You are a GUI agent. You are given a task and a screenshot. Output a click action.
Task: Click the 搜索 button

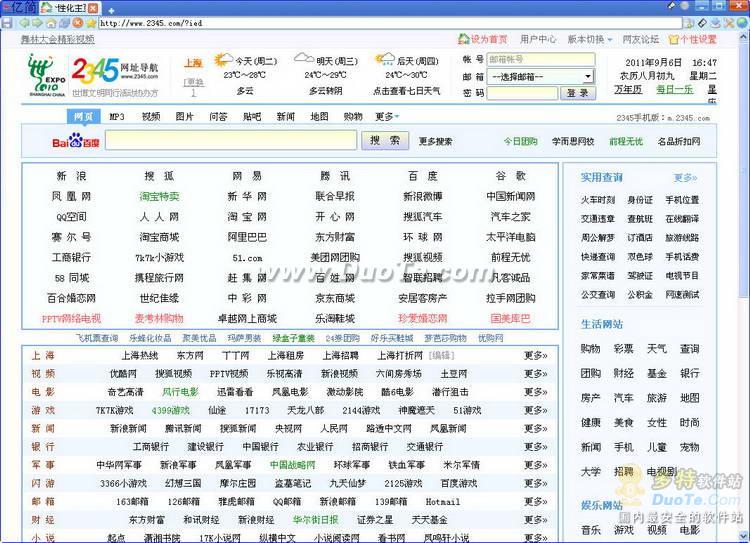[x=385, y=141]
